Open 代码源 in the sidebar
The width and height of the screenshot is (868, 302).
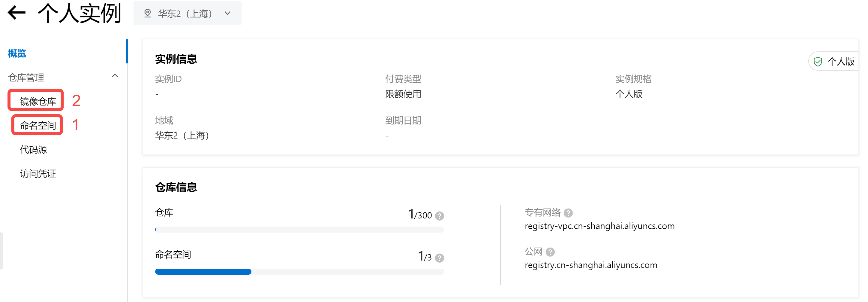[x=33, y=149]
